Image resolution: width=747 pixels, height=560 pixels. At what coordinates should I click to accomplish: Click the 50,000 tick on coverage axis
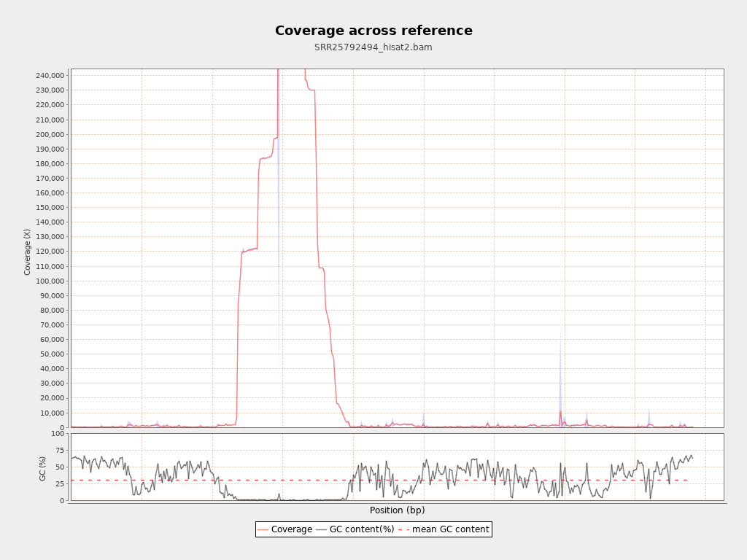(x=51, y=354)
